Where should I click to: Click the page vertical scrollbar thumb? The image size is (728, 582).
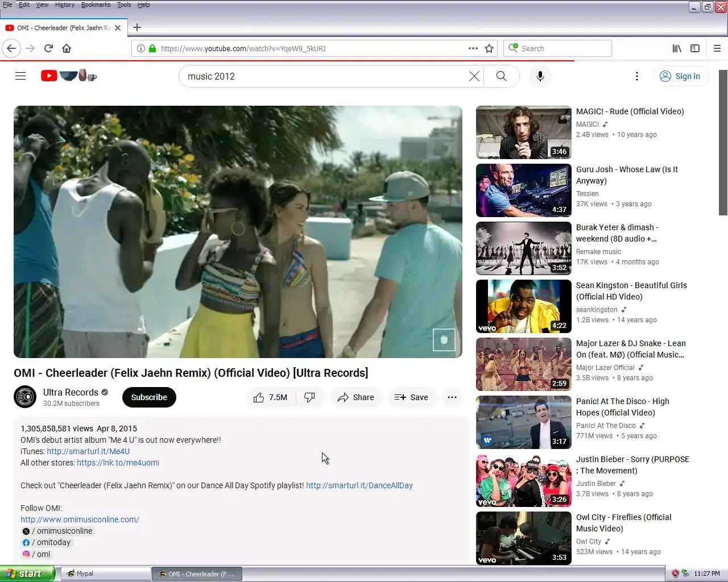tap(723, 143)
